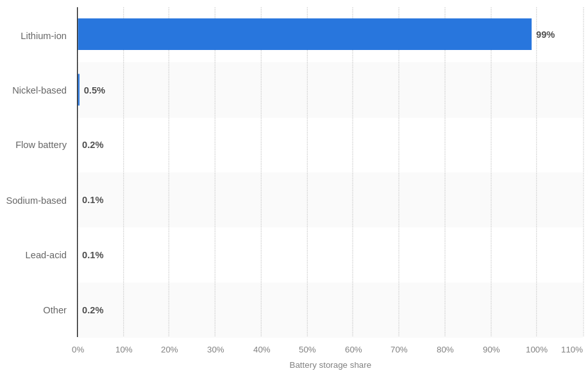This screenshot has width=588, height=380.
Task: Select the 110% x-axis tick label
Action: [x=572, y=350]
